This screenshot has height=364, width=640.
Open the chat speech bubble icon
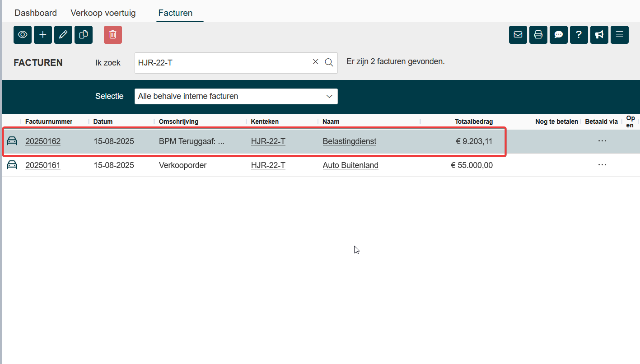point(559,35)
